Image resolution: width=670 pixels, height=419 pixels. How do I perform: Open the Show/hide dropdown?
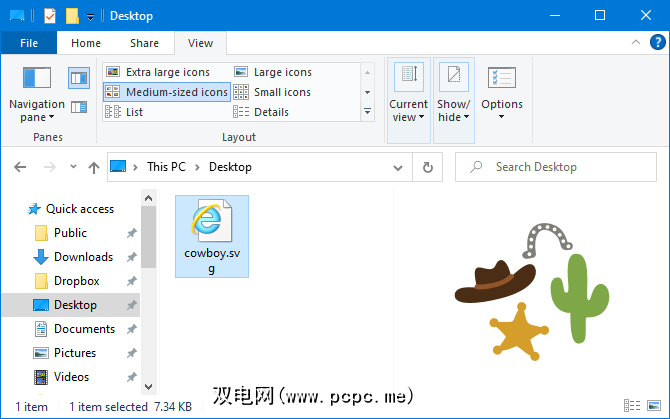pos(454,100)
